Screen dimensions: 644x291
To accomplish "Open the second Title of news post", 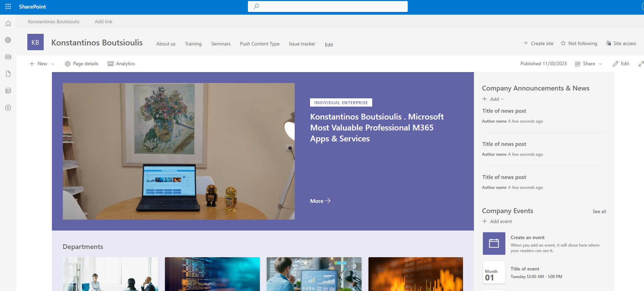I will click(504, 144).
